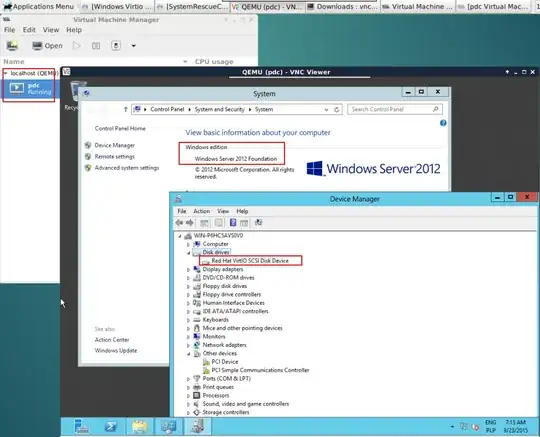Click the new virtual machine icon in Virtual Machine Manager

(12, 45)
